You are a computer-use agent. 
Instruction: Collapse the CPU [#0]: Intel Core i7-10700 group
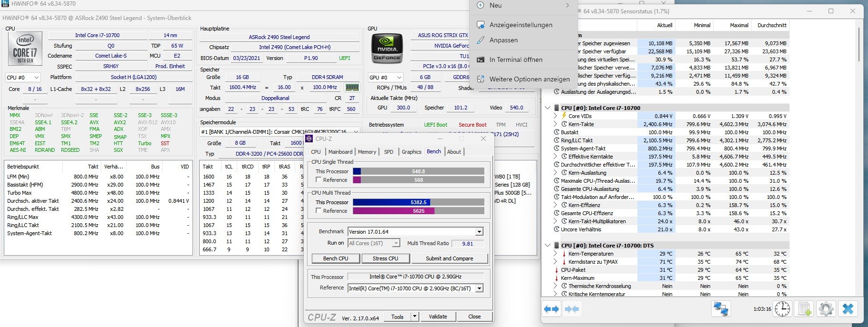tap(548, 108)
